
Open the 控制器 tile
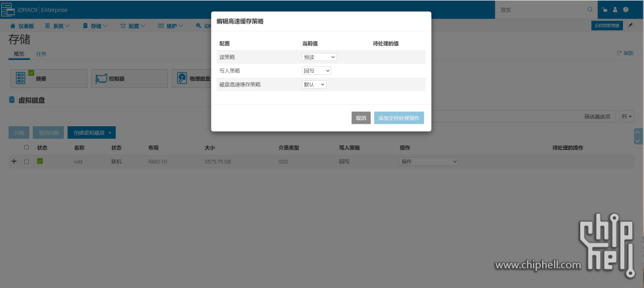pos(129,78)
